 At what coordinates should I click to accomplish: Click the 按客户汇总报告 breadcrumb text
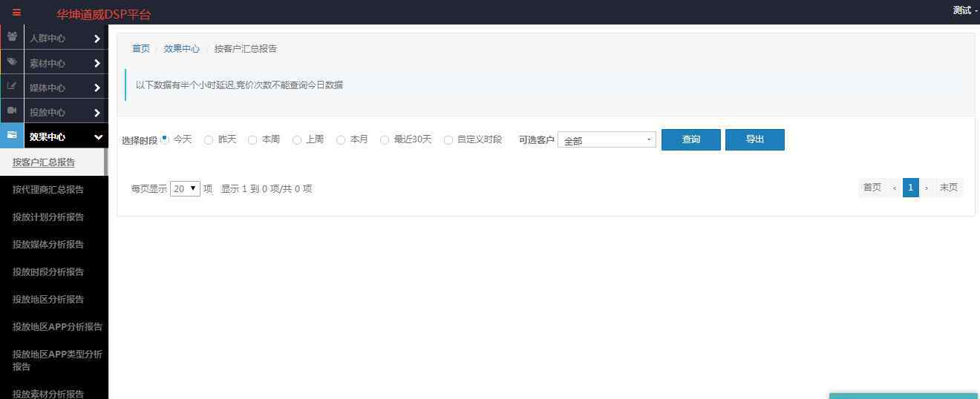[246, 48]
